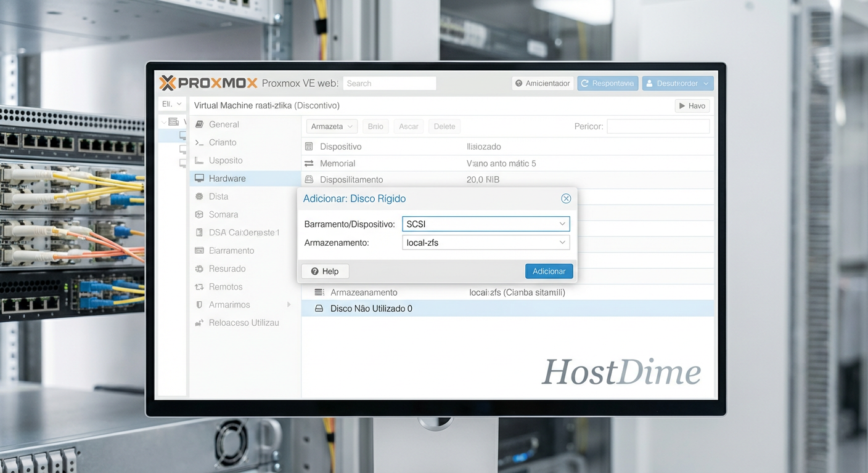
Task: Click the top Search input field
Action: (389, 83)
